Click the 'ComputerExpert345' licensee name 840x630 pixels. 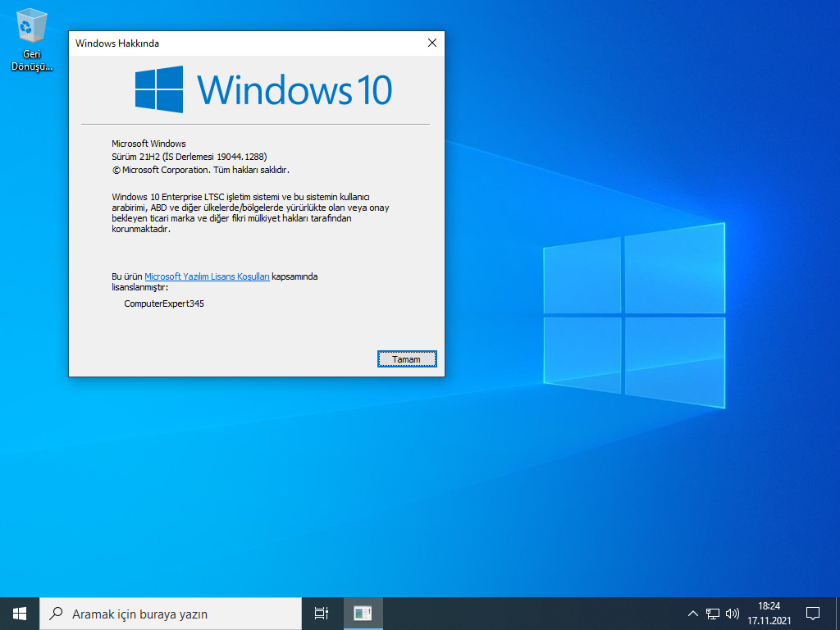click(x=164, y=304)
